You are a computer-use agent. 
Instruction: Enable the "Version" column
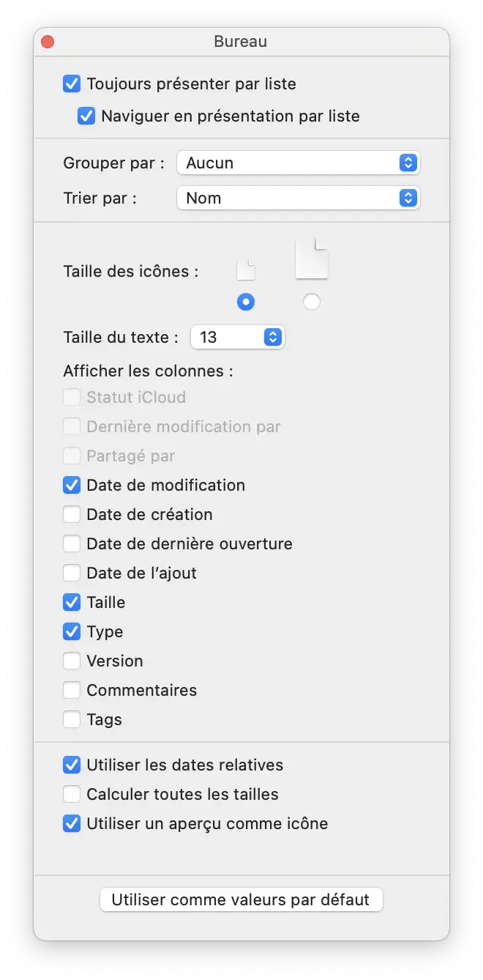coord(72,661)
